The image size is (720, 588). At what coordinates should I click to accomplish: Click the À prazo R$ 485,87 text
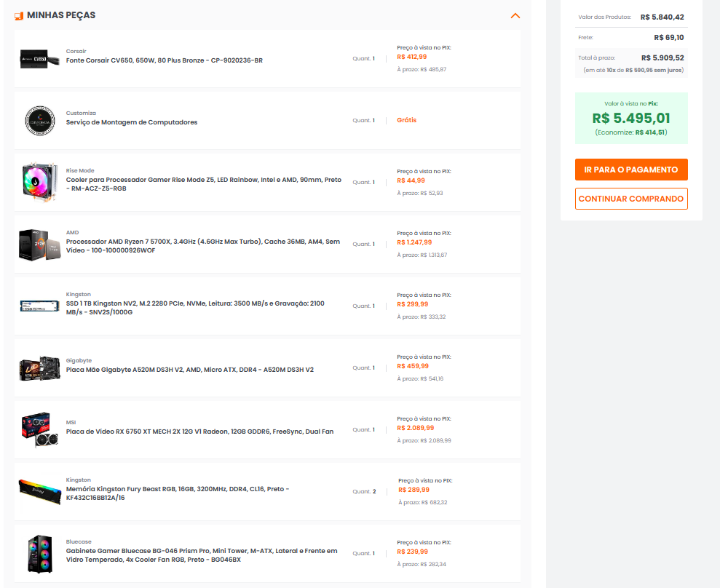click(422, 70)
